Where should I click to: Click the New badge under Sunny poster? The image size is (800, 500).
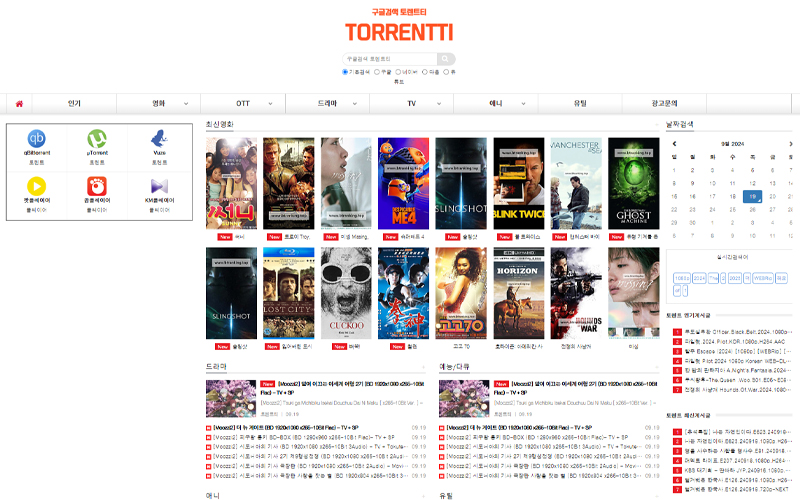click(225, 237)
